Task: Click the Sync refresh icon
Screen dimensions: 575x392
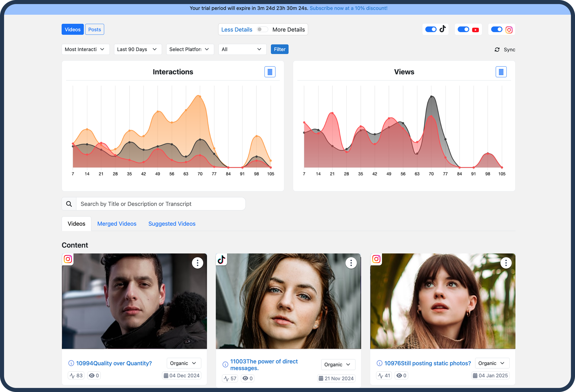Action: point(497,50)
